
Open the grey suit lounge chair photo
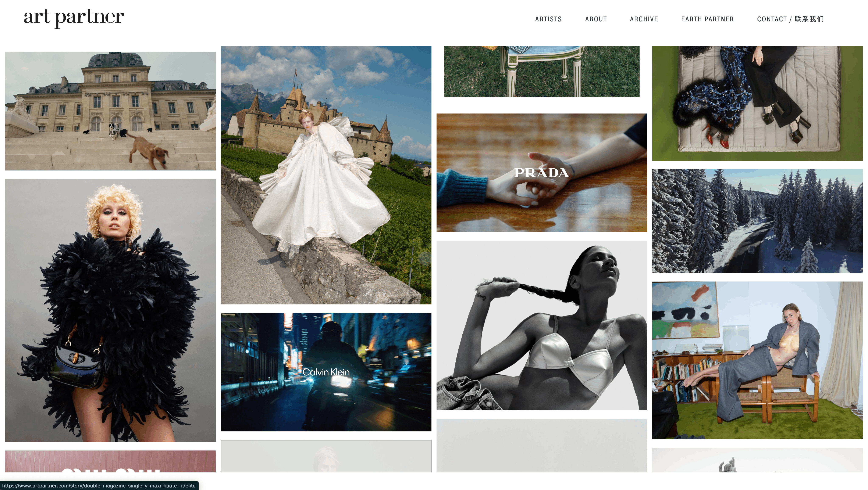(757, 360)
